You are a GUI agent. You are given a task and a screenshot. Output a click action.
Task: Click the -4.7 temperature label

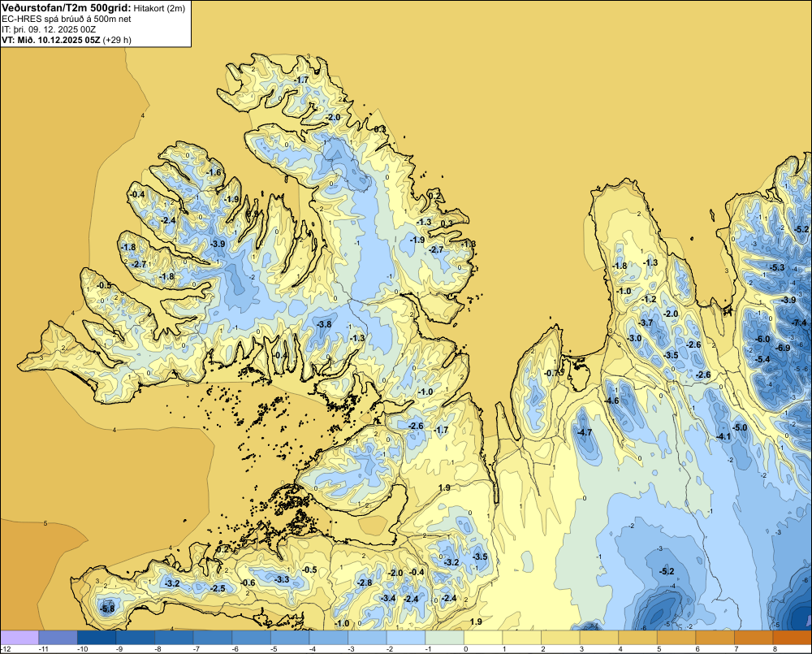pyautogui.click(x=584, y=432)
